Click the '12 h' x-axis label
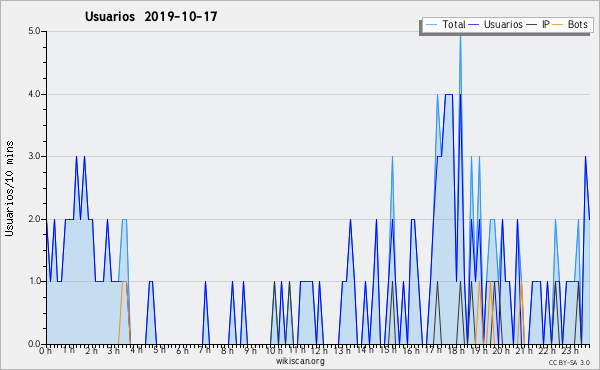The width and height of the screenshot is (600, 370). point(319,350)
